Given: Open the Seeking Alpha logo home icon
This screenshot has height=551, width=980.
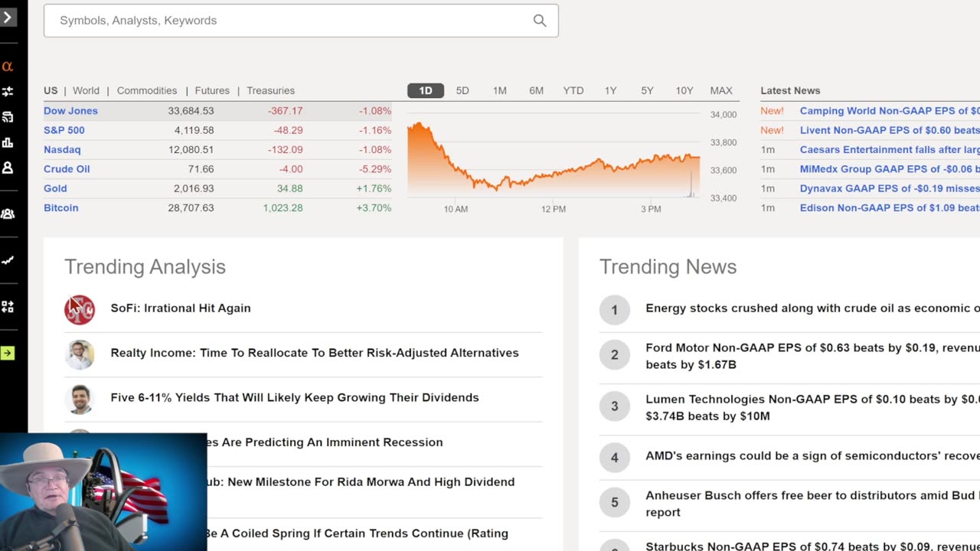Looking at the screenshot, I should pyautogui.click(x=8, y=67).
